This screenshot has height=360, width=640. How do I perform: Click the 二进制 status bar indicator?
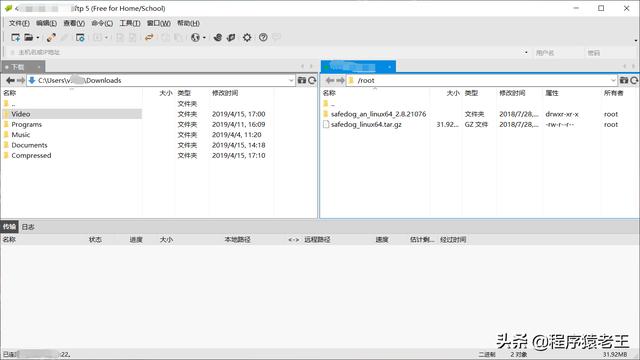click(487, 354)
